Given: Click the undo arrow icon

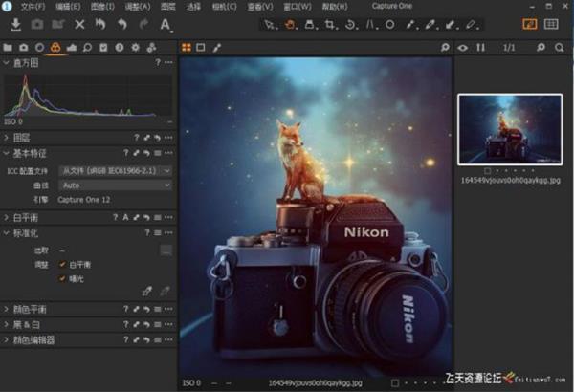Looking at the screenshot, I should pos(121,24).
